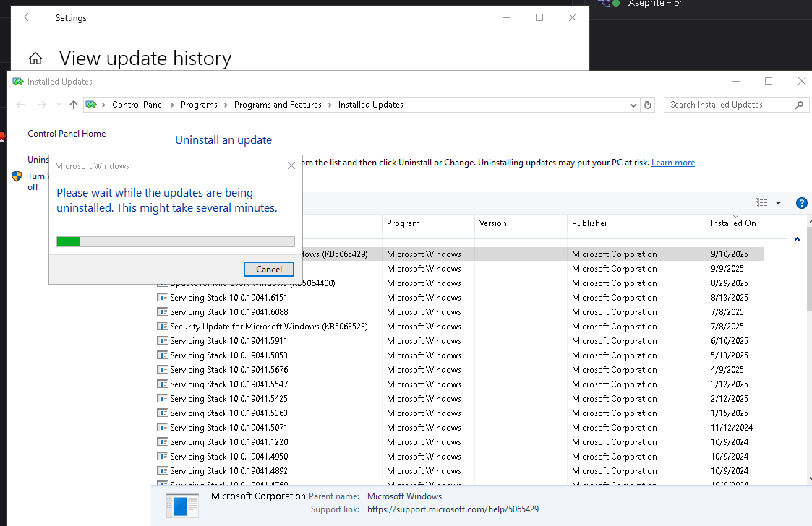Sort by the Program column header
812x526 pixels.
point(428,223)
